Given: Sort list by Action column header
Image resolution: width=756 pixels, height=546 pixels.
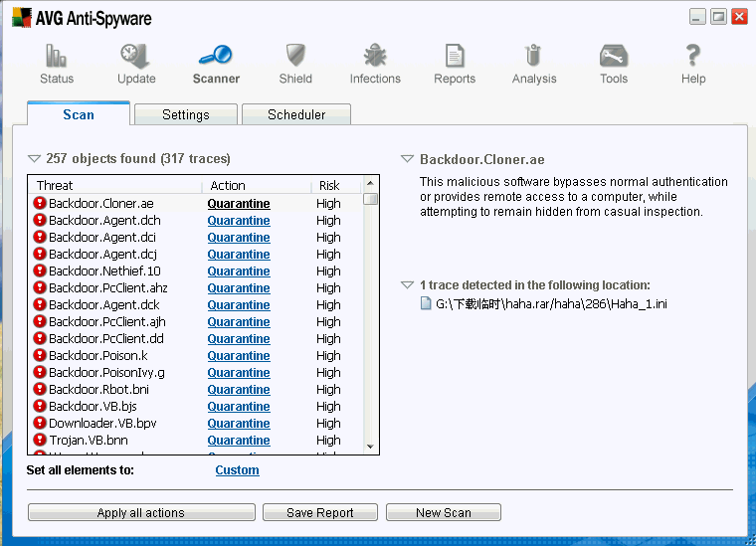Looking at the screenshot, I should (x=257, y=185).
